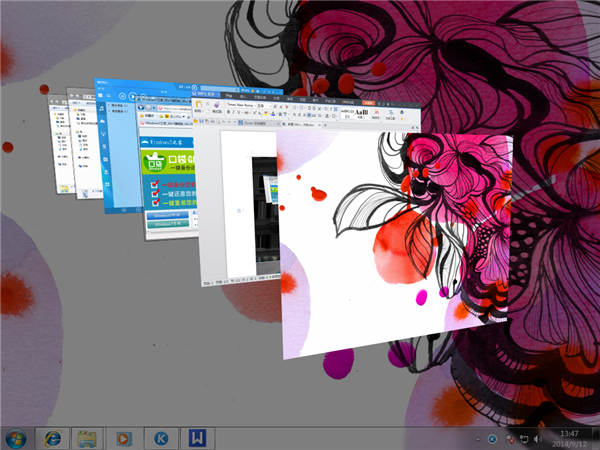
Task: Click the orange media player taskbar icon
Action: pyautogui.click(x=123, y=437)
